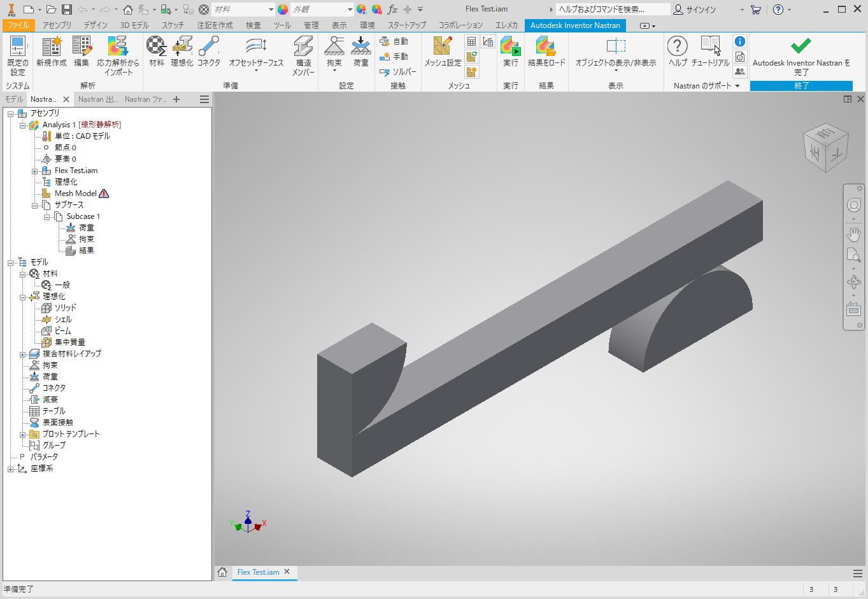Add a new browser panel tab with the plus button
This screenshot has height=599, width=868.
coord(176,99)
